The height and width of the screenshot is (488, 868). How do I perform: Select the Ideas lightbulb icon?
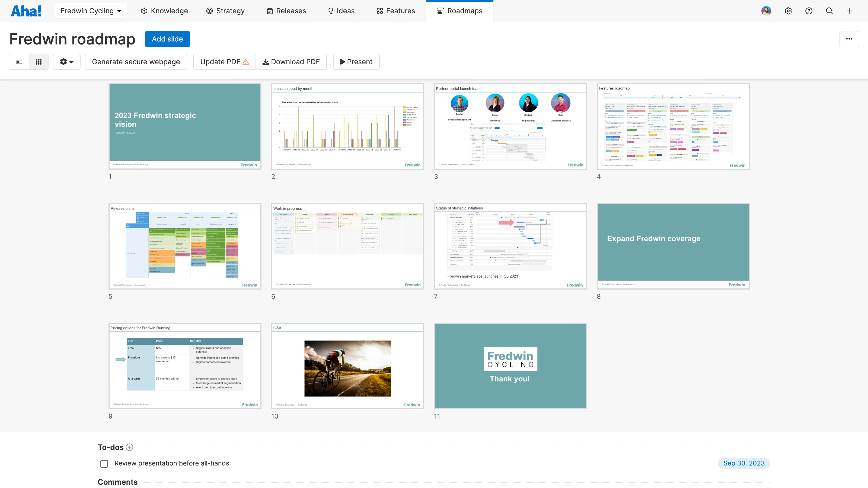331,11
